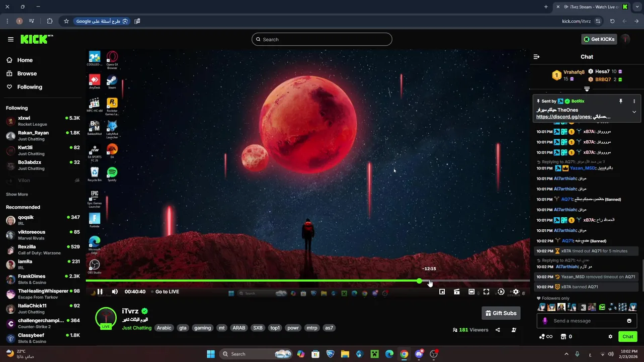Open Windows Start menu
This screenshot has width=644, height=362.
pyautogui.click(x=211, y=354)
